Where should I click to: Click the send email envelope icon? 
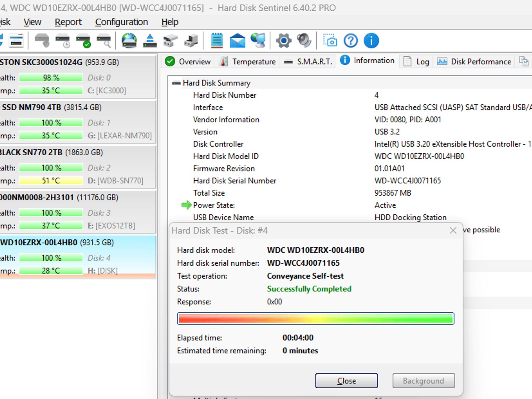click(237, 41)
